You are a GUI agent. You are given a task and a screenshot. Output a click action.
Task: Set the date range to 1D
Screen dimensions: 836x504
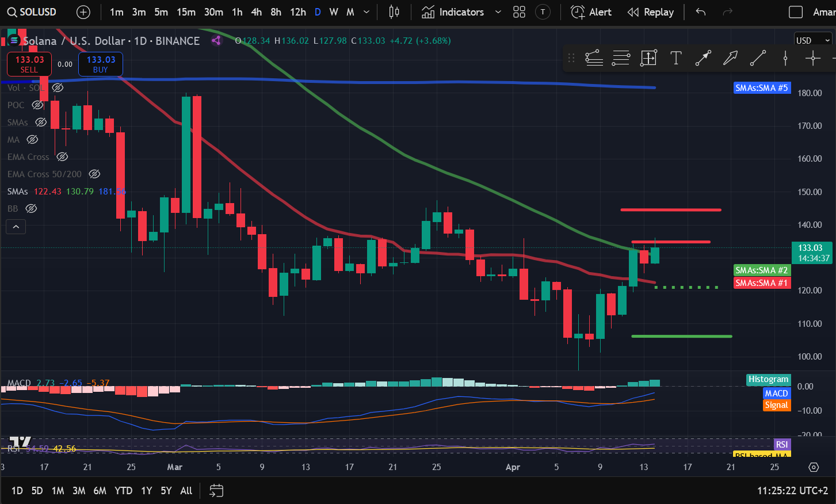[17, 491]
